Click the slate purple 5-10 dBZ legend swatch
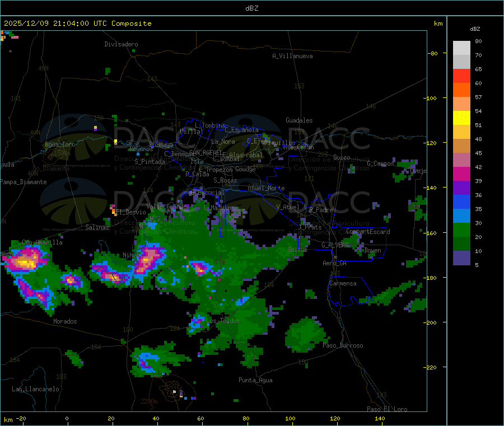The height and width of the screenshot is (426, 504). [461, 258]
